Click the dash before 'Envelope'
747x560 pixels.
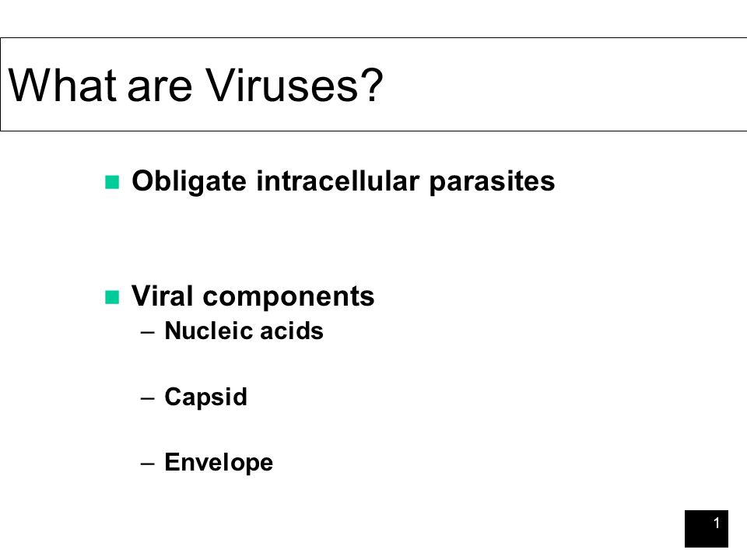click(148, 463)
